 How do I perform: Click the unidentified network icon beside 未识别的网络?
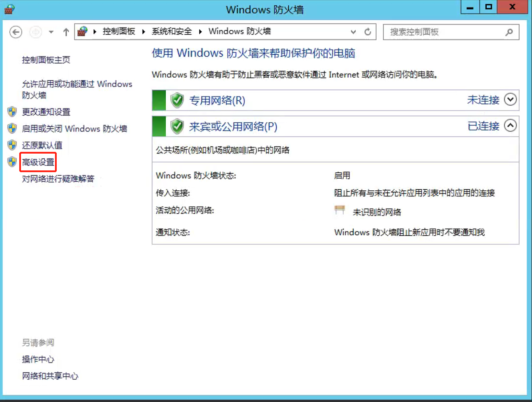coord(340,210)
